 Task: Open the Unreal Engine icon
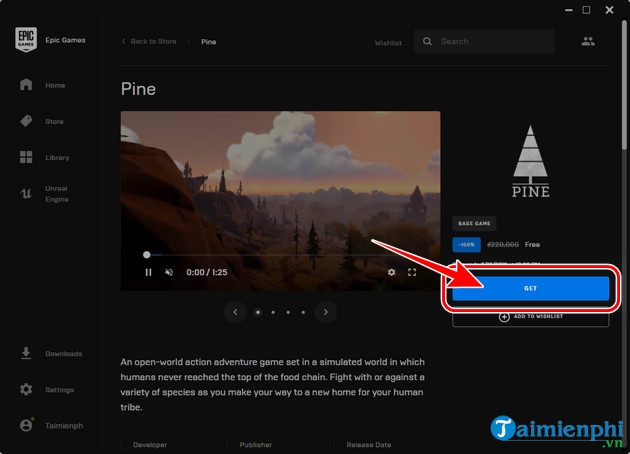click(26, 194)
